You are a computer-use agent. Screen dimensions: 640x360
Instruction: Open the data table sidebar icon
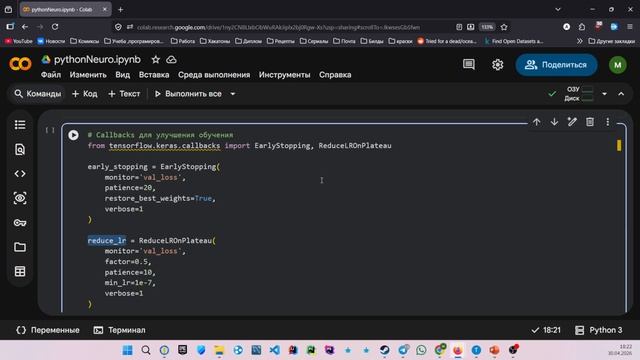[x=20, y=271]
